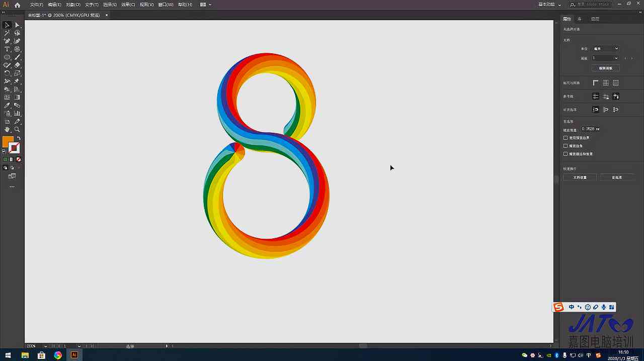The width and height of the screenshot is (644, 361).
Task: Open the 文字(T) menu
Action: coord(92,5)
